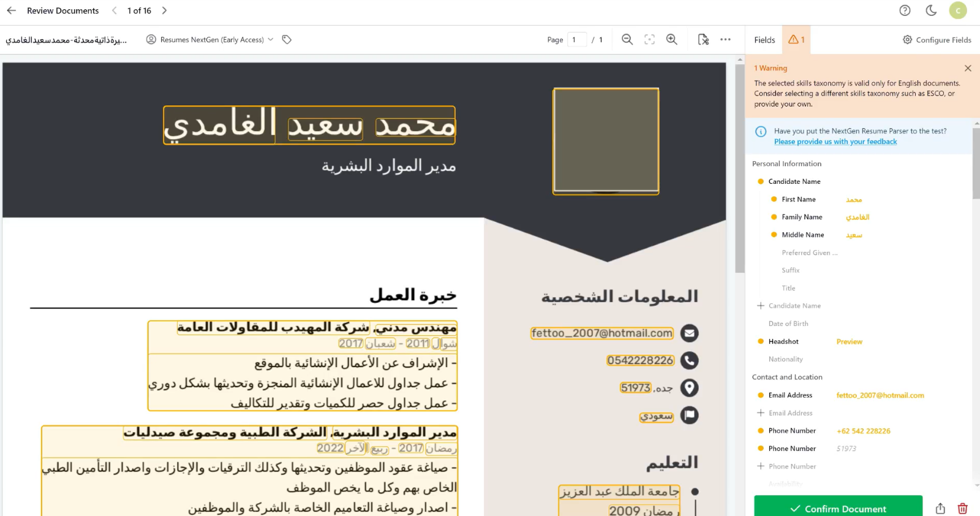
Task: Add another Phone Number with plus
Action: pyautogui.click(x=761, y=466)
